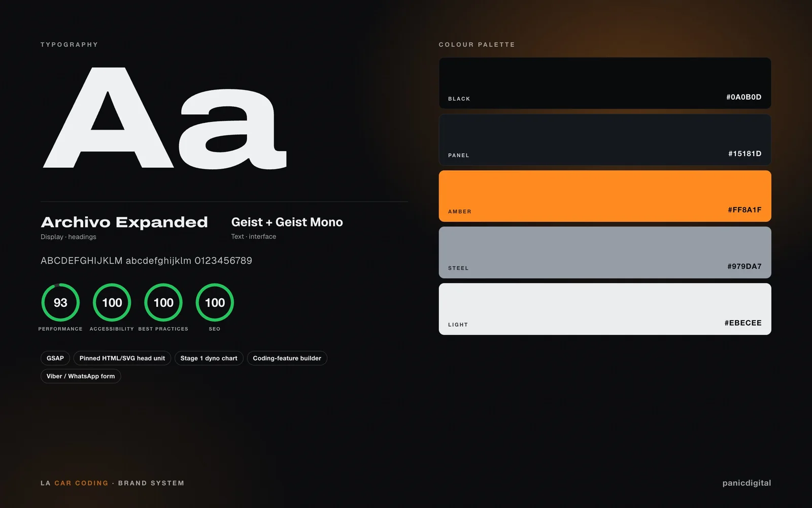Click the TYPOGRAPHY section label
The image size is (812, 508).
coord(70,45)
